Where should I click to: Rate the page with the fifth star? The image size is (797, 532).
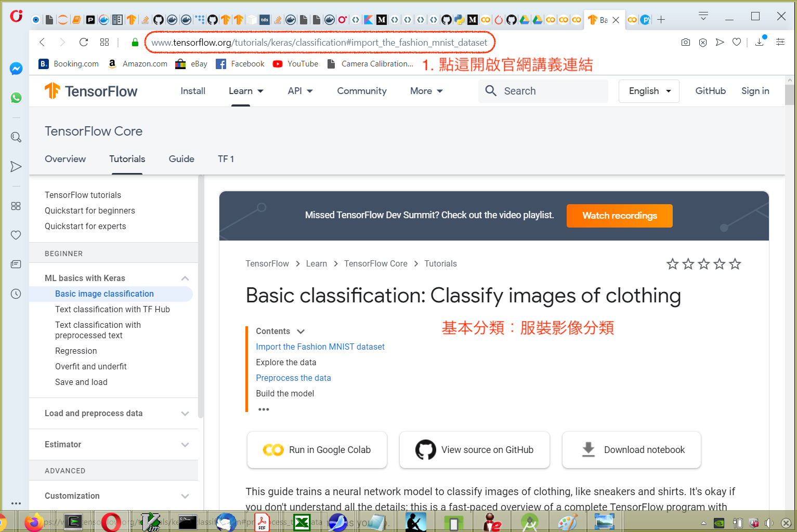pyautogui.click(x=735, y=264)
